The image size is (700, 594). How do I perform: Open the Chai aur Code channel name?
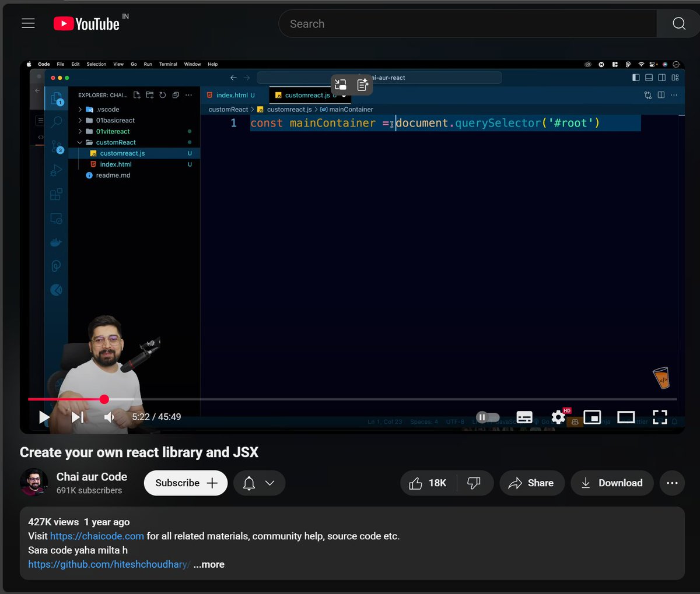[x=92, y=477]
